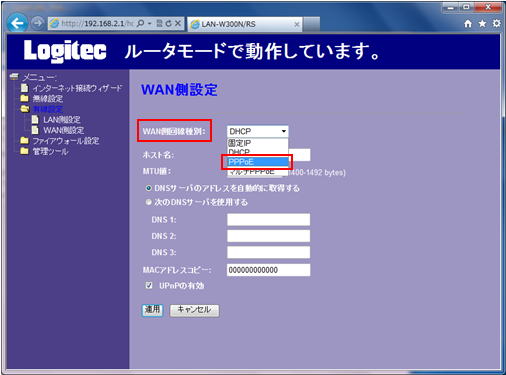Go back using the browser back arrow
506x375 pixels.
17,23
